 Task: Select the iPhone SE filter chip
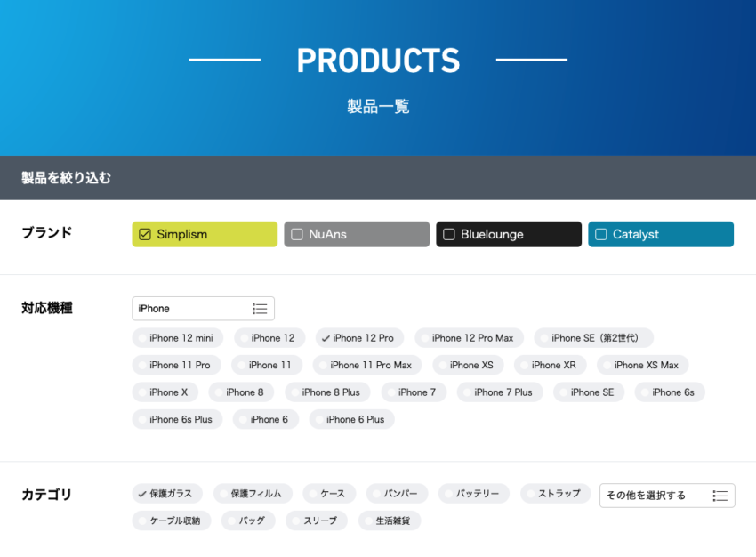point(589,392)
